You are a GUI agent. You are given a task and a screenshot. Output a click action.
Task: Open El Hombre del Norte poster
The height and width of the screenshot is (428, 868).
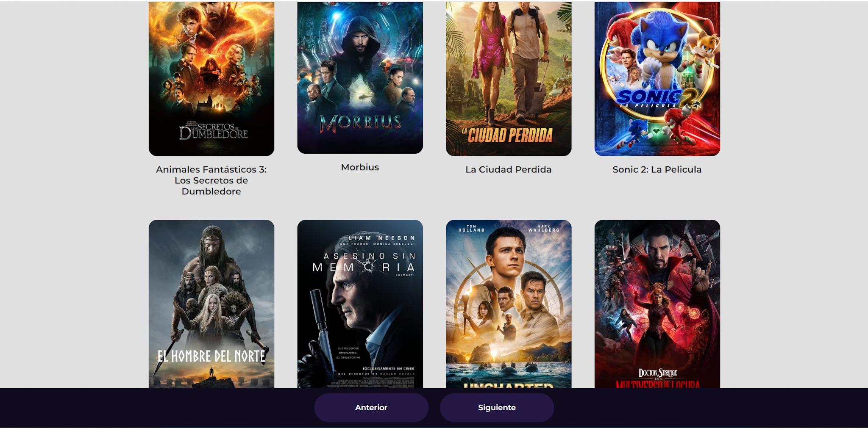click(x=211, y=304)
